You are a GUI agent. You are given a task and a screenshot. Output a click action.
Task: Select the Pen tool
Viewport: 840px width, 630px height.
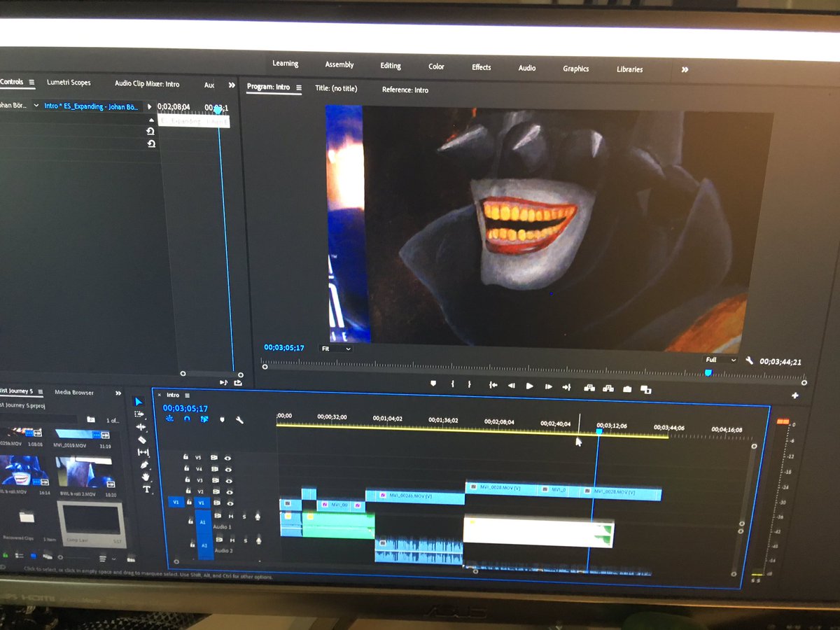coord(145,465)
